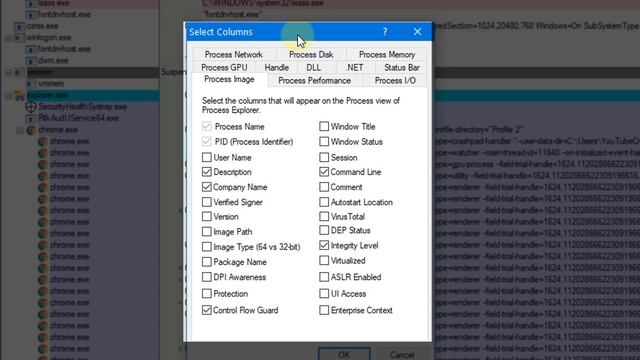Collapse the winlogon.exe tree node
640x360 pixels.
(8, 38)
